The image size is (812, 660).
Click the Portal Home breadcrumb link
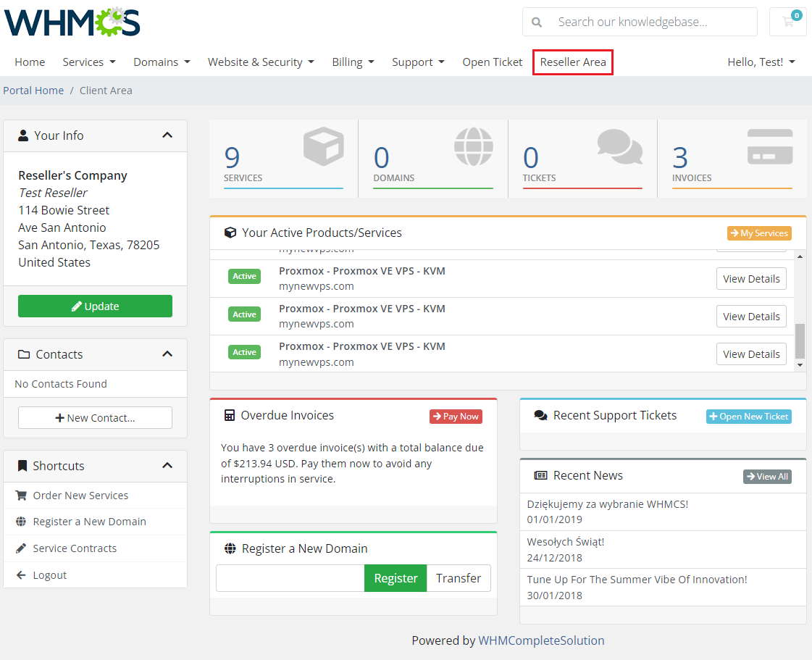click(33, 91)
